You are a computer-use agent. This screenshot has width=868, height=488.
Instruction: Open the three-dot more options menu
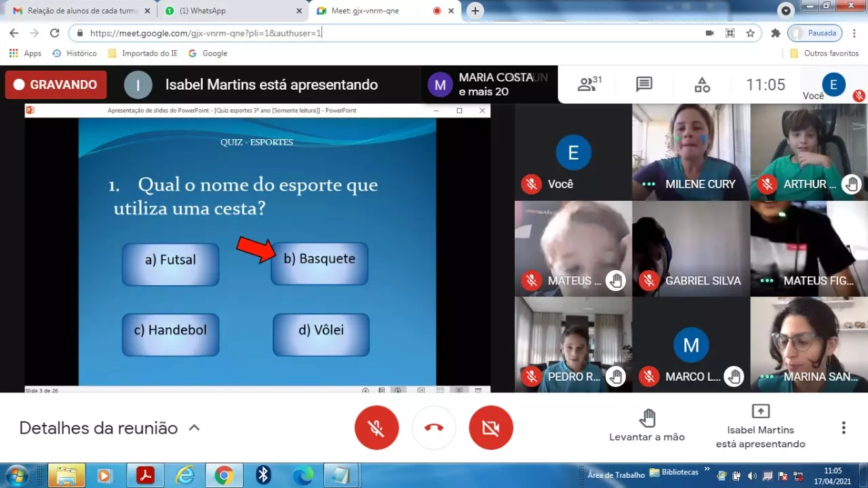(x=844, y=428)
